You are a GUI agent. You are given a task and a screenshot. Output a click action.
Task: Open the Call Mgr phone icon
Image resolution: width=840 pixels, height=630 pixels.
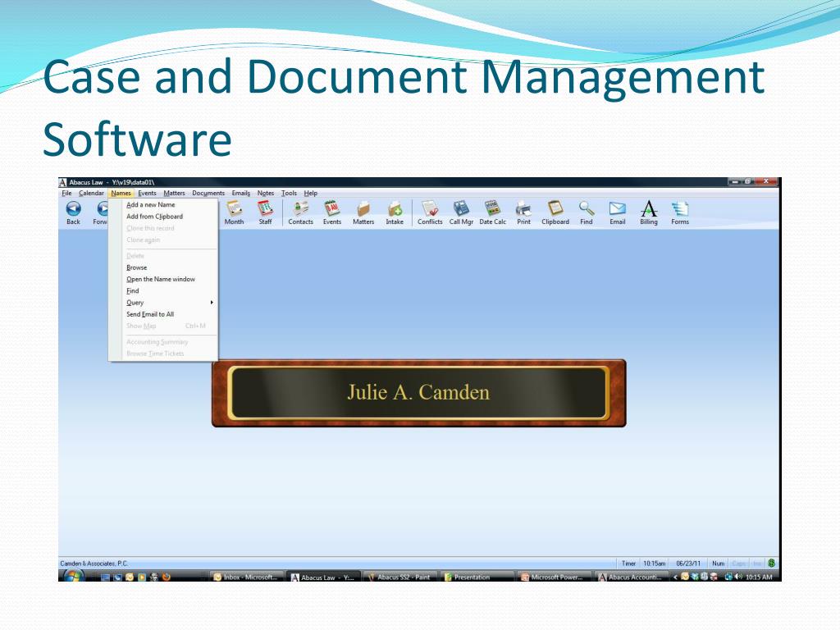point(461,209)
